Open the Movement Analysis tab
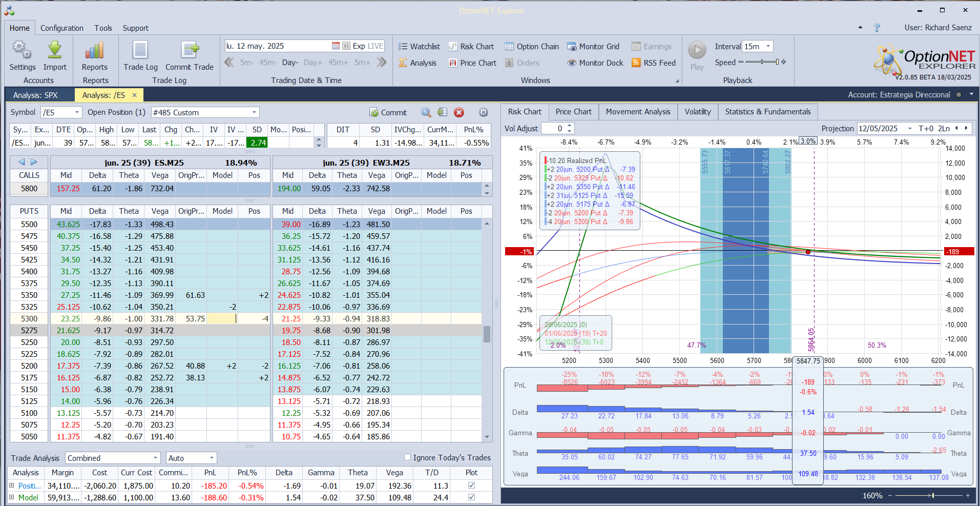Viewport: 980px width, 506px height. pyautogui.click(x=638, y=112)
